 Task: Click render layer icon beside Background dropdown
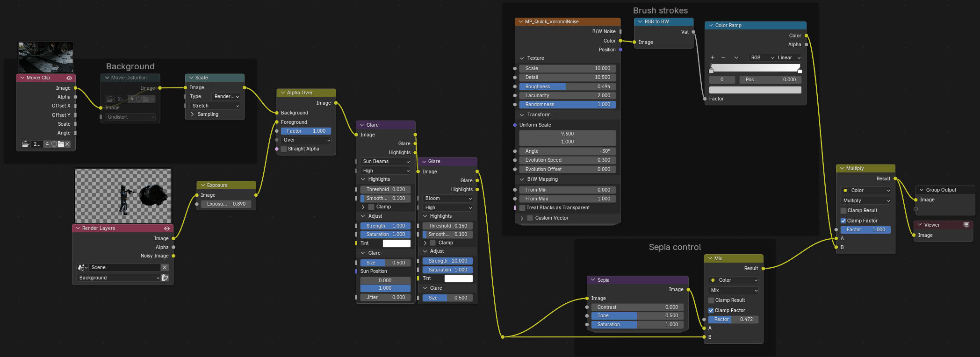165,278
